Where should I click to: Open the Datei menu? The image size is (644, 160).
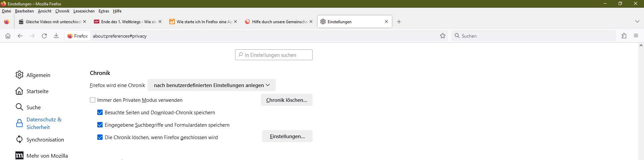[x=7, y=11]
